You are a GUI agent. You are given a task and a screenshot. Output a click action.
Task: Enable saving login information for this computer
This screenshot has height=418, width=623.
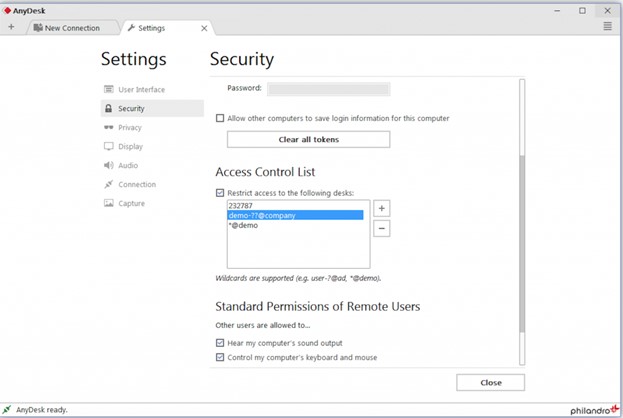(220, 118)
